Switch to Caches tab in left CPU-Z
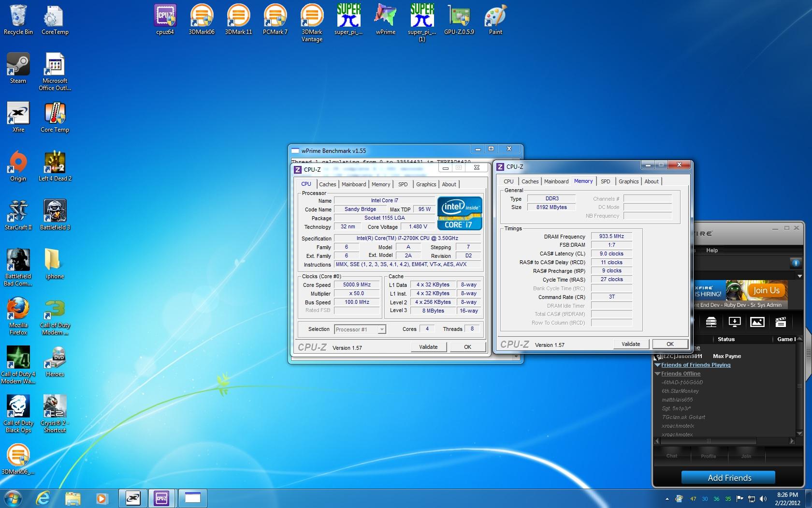This screenshot has width=812, height=508. click(328, 184)
